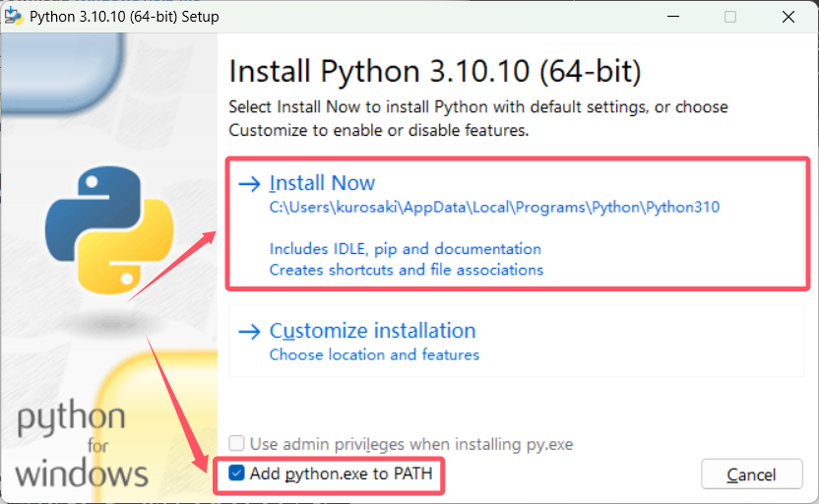The width and height of the screenshot is (819, 504).
Task: Minimize the Python Setup window
Action: [675, 17]
